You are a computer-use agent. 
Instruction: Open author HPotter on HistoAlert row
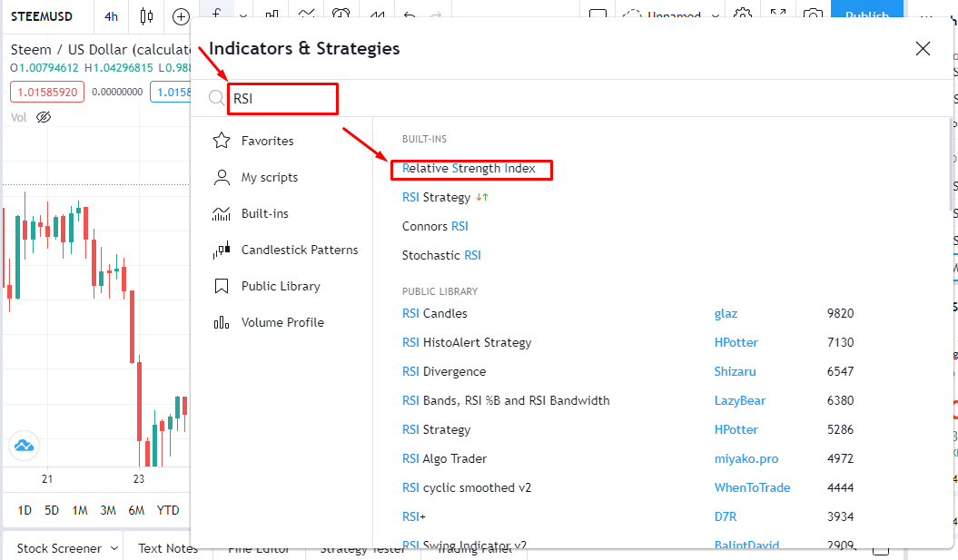(736, 342)
